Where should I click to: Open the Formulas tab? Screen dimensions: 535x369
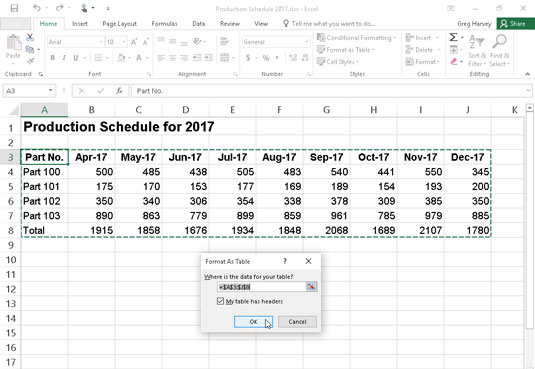click(164, 24)
